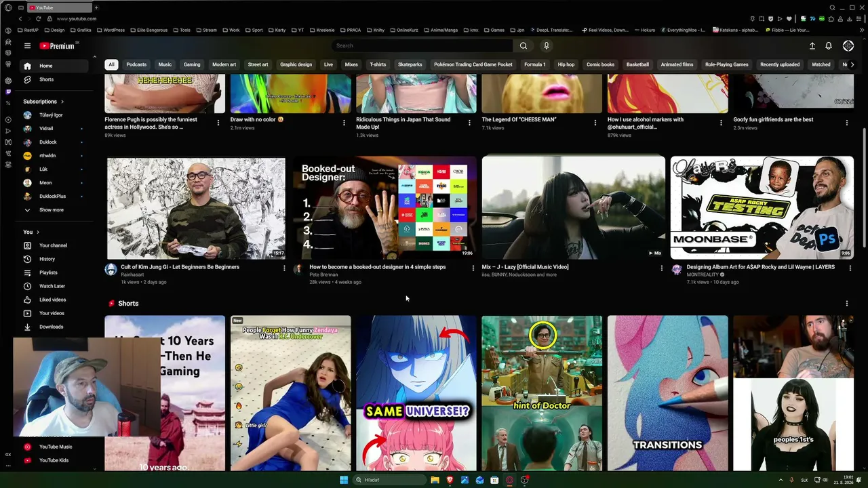
Task: Open the PRACA bookmarks folder
Action: 350,30
